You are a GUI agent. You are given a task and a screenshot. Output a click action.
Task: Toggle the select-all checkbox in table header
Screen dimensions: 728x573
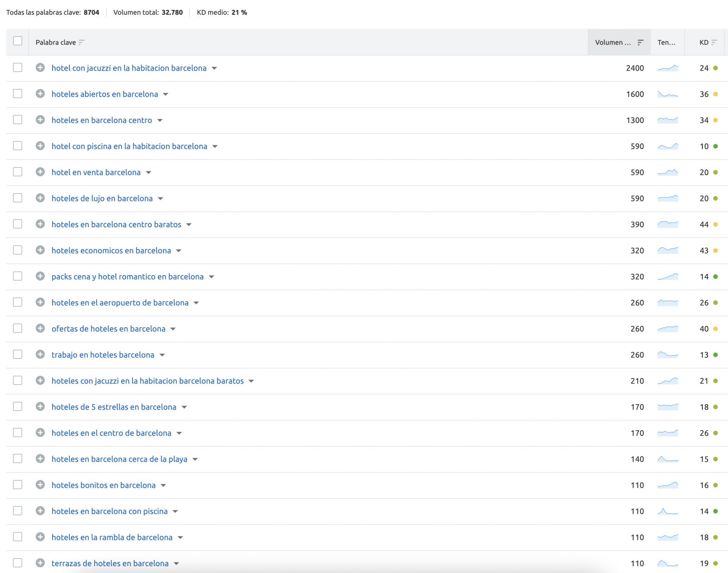tap(18, 41)
